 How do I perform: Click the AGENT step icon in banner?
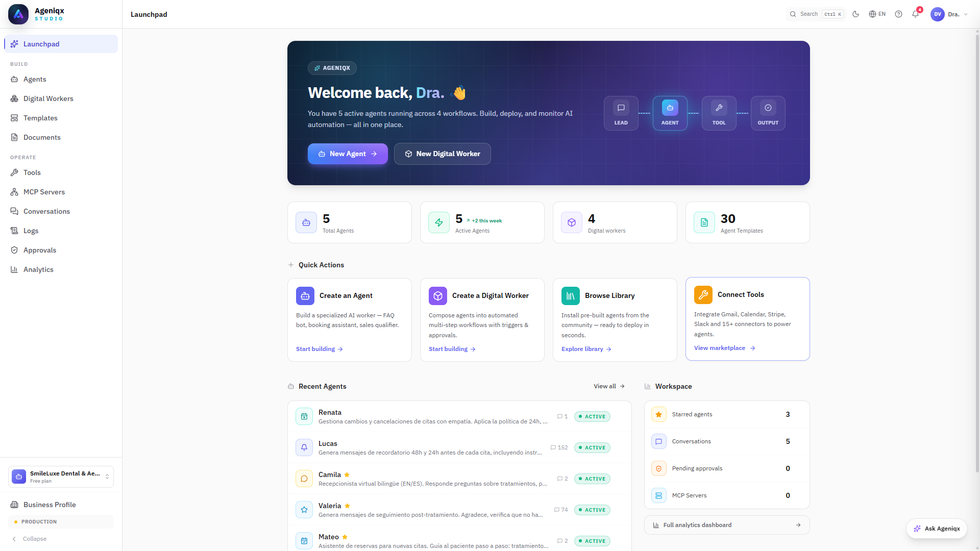click(x=670, y=108)
